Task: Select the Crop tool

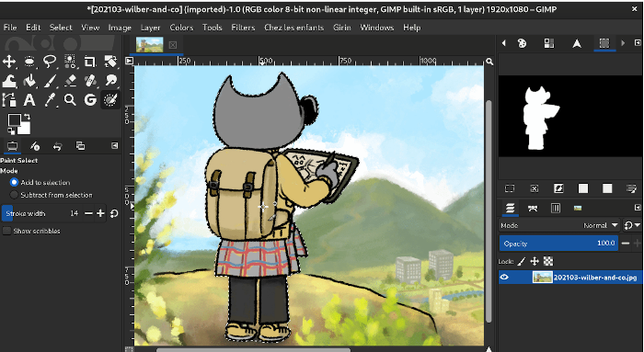Action: pos(89,62)
